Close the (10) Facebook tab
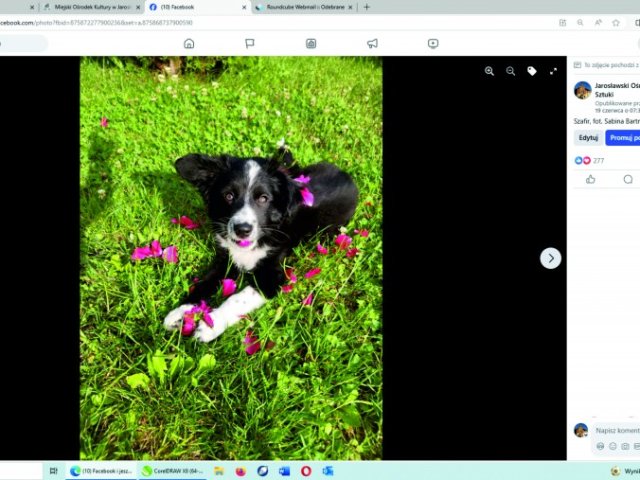This screenshot has height=480, width=640. (x=244, y=7)
